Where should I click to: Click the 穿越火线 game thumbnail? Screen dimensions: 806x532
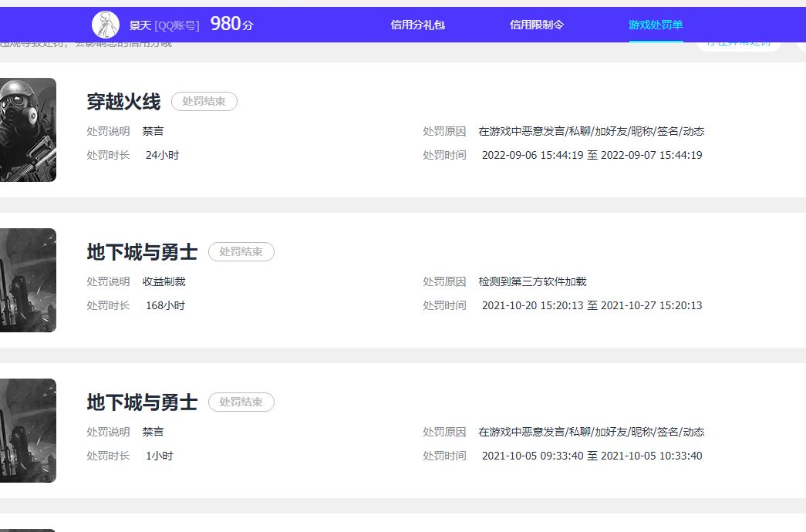click(x=28, y=130)
